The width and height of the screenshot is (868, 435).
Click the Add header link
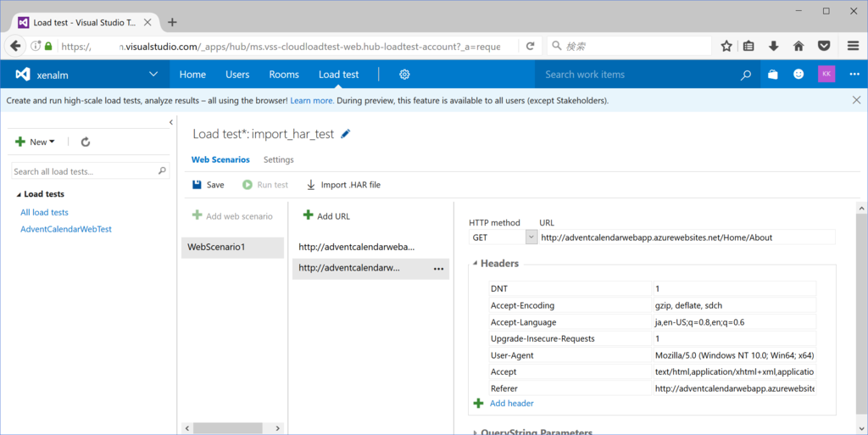click(x=511, y=403)
